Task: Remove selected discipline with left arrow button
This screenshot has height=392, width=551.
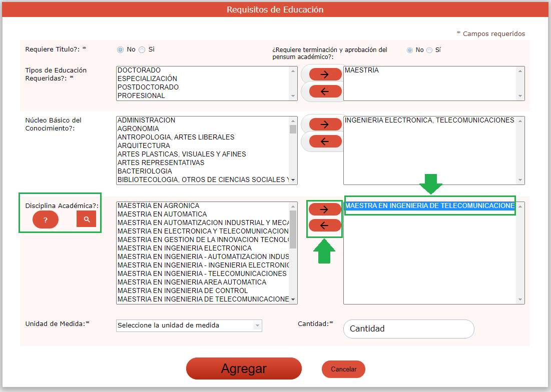Action: (325, 225)
